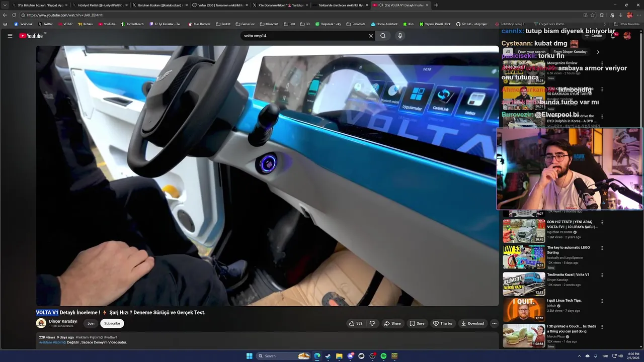The image size is (644, 362).
Task: Open the #voltav1 hashtag link
Action: click(x=111, y=337)
